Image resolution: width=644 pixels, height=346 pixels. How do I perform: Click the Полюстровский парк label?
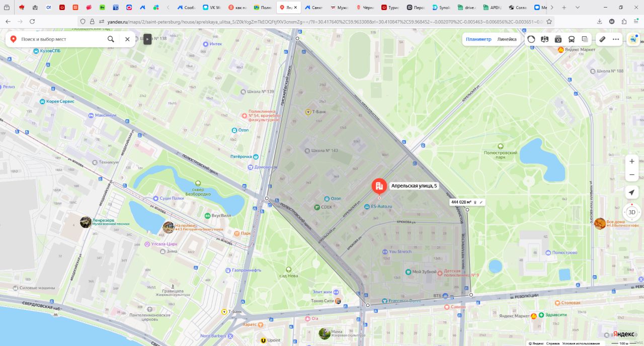pyautogui.click(x=501, y=154)
